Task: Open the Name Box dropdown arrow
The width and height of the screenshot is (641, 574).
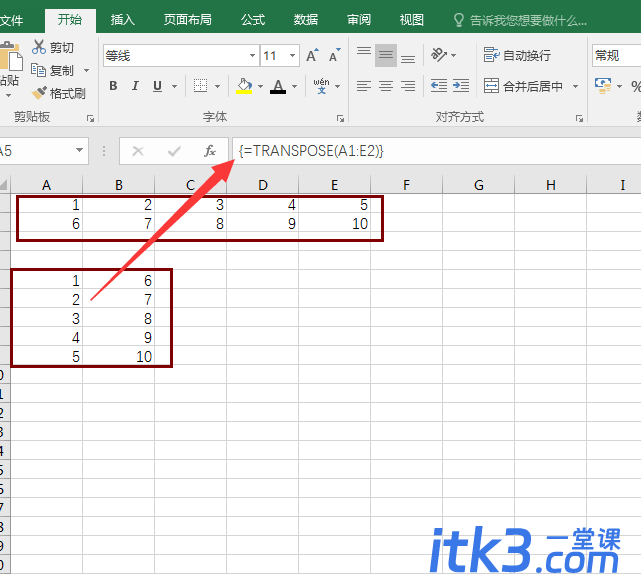Action: 79,151
